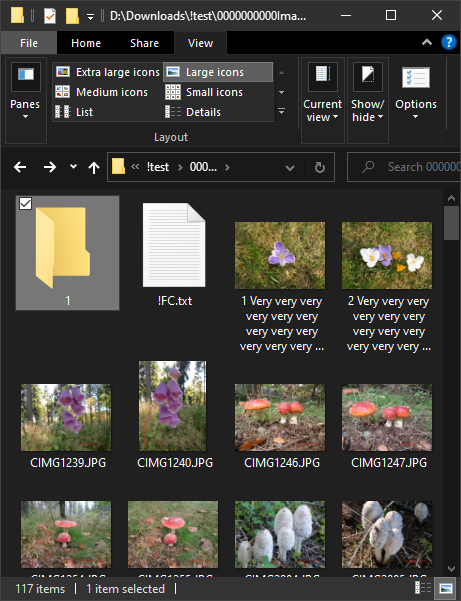Show hidden breadcrumb path with double chevron
The image size is (461, 601).
pos(135,167)
